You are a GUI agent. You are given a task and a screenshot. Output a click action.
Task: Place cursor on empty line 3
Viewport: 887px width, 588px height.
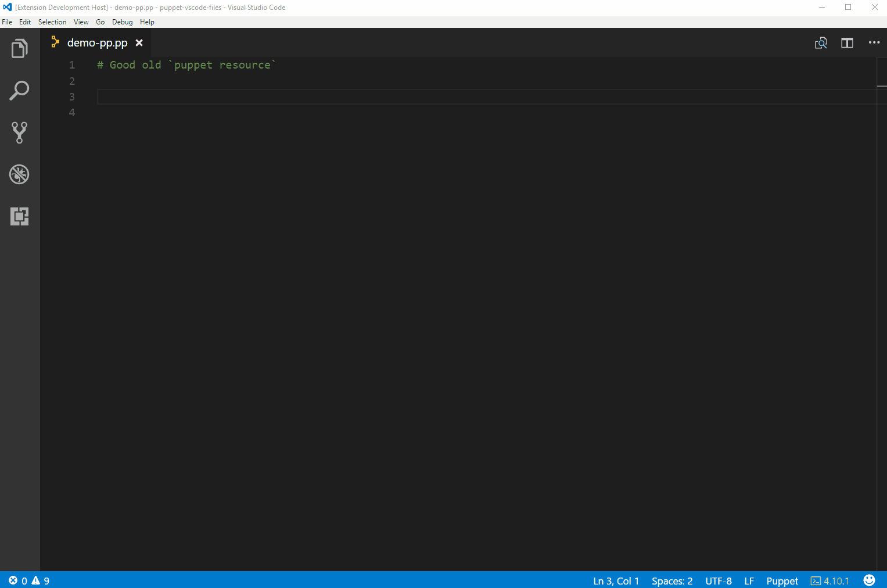point(487,96)
